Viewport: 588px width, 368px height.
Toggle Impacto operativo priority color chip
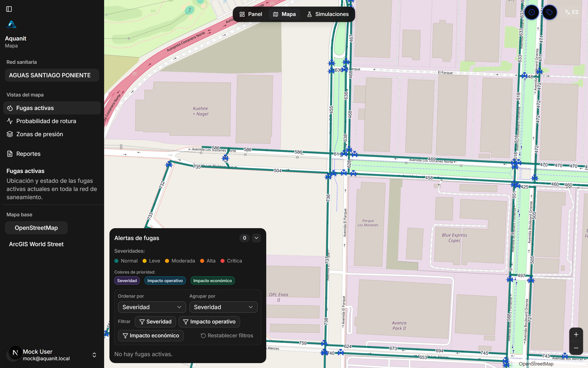point(165,281)
